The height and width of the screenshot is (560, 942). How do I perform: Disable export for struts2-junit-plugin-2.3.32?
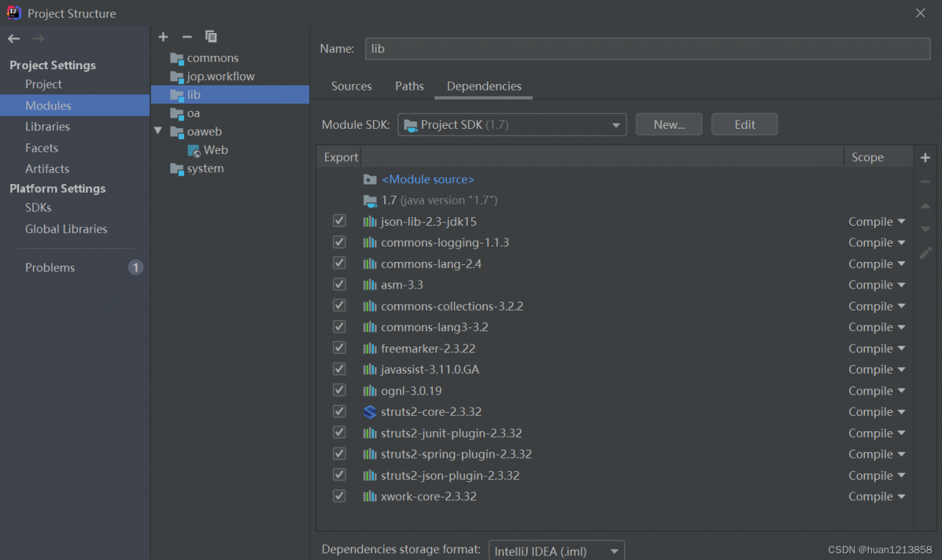tap(339, 433)
